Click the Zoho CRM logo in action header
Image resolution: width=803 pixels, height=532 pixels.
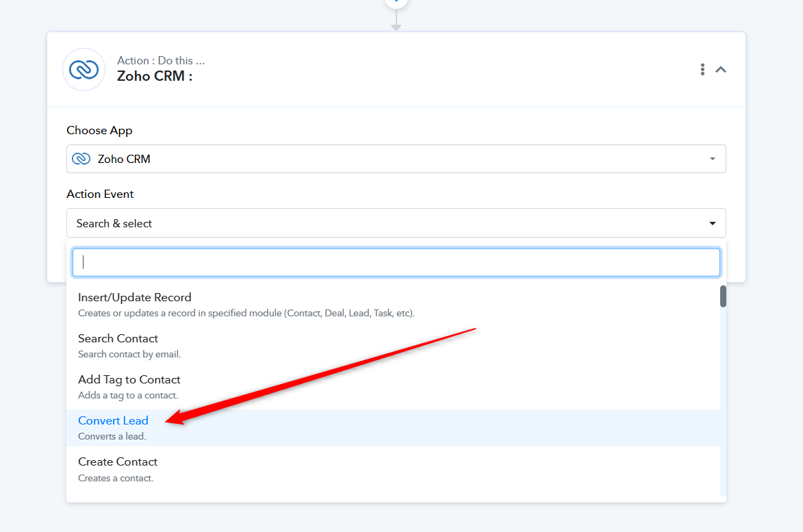click(84, 70)
